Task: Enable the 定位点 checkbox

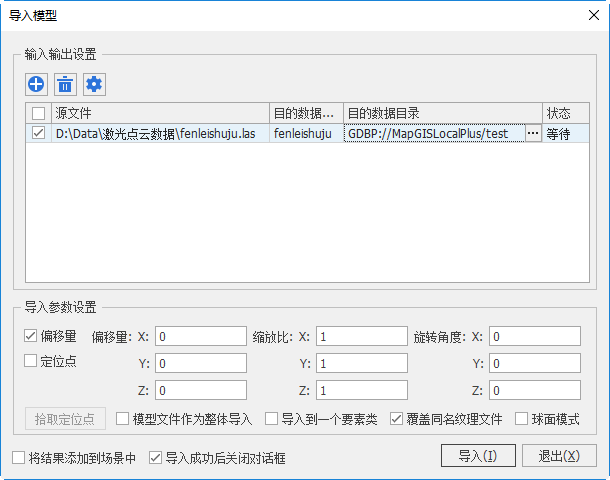Action: [x=30, y=362]
